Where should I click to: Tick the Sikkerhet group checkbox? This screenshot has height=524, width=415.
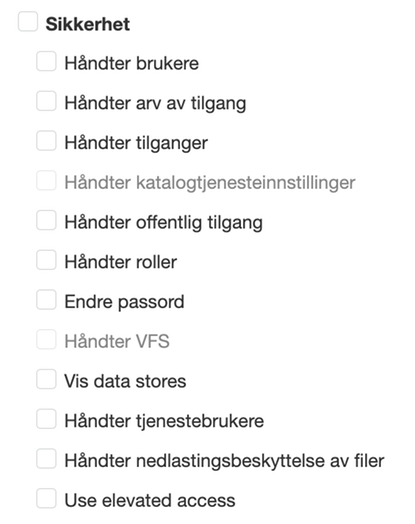[x=28, y=22]
